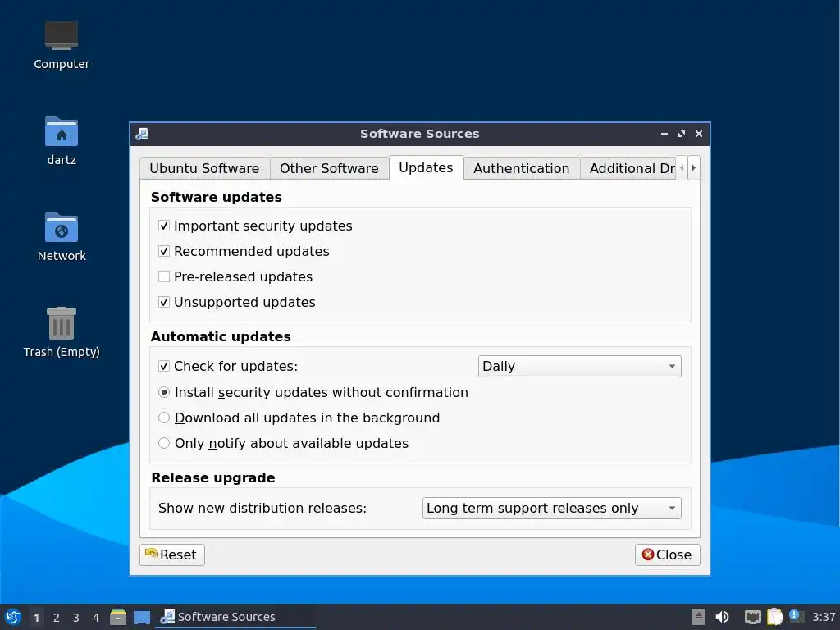Switch to the Ubuntu Software tab

(x=204, y=168)
